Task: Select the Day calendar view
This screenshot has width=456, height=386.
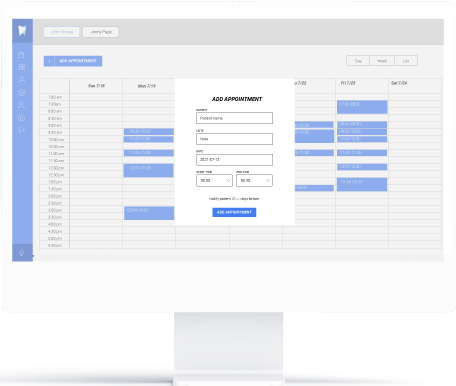Action: click(358, 61)
